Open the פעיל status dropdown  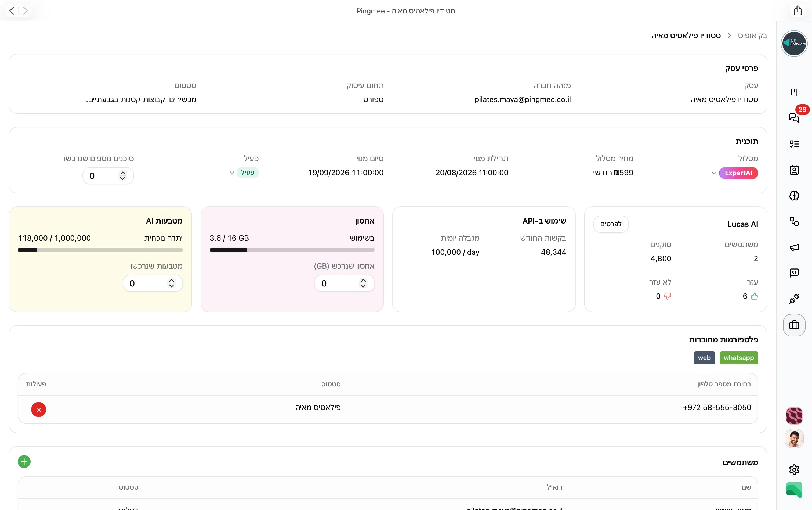244,172
